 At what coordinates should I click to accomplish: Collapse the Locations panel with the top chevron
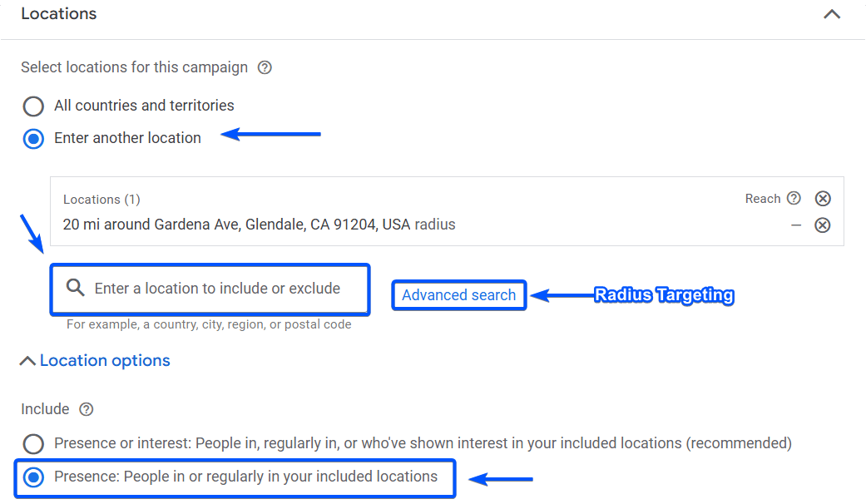click(832, 14)
